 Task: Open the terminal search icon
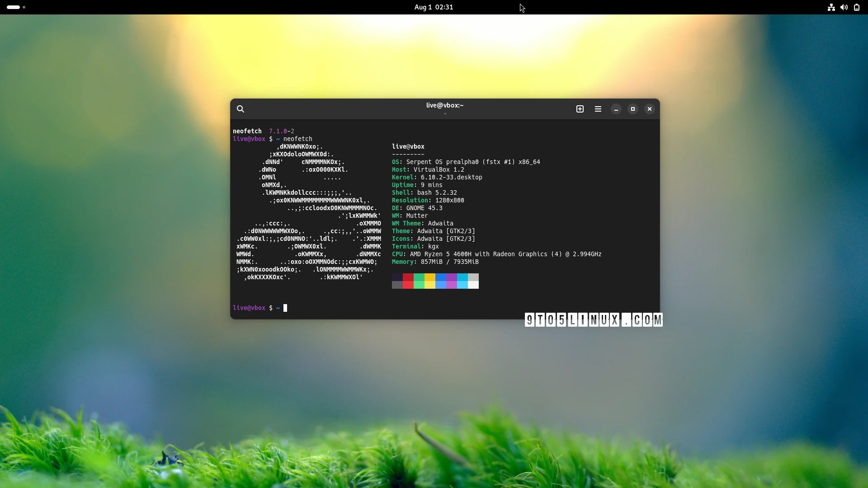point(241,109)
